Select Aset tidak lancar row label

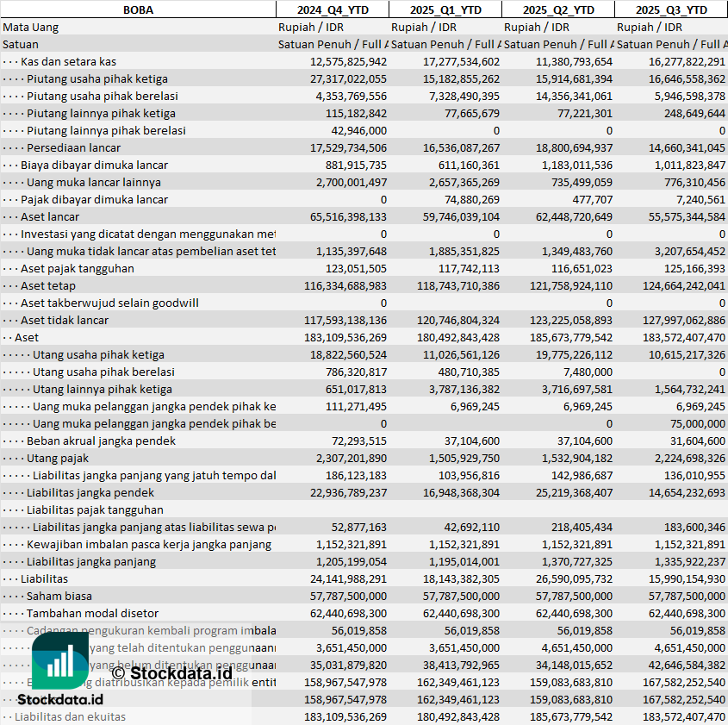[64, 320]
